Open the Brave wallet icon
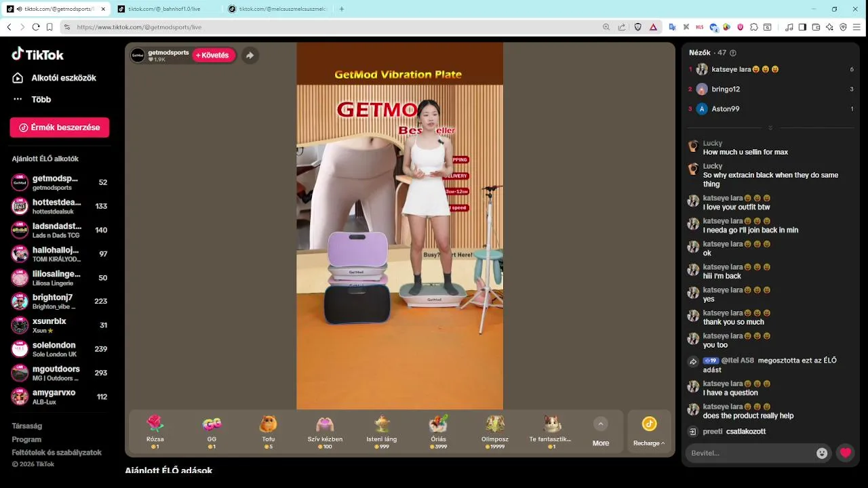Viewport: 868px width, 488px height. point(816,27)
